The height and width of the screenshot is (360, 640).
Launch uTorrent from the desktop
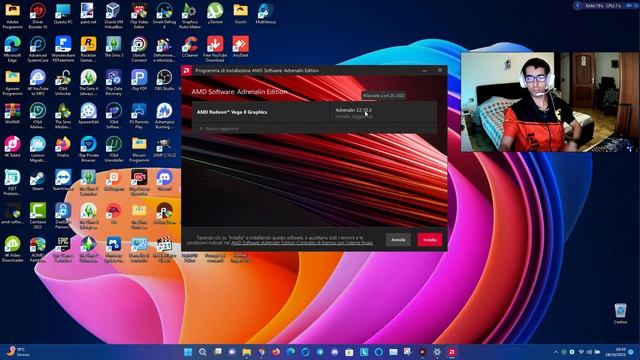[215, 14]
